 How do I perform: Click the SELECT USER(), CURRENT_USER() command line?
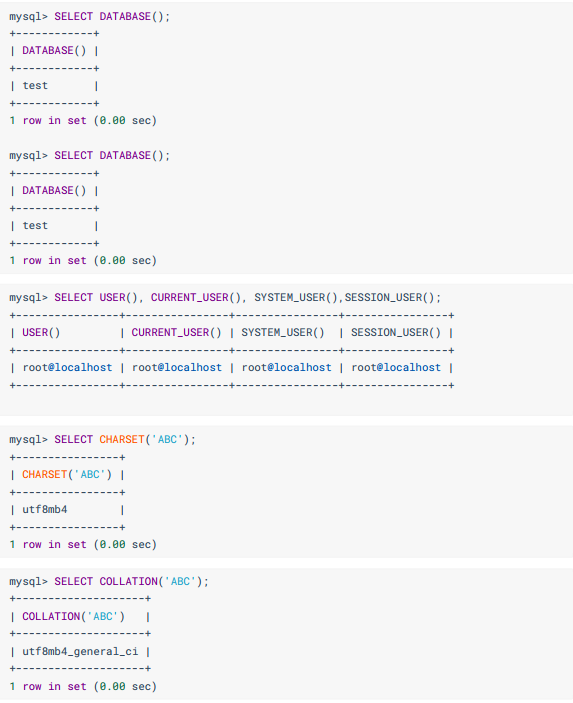(x=225, y=298)
